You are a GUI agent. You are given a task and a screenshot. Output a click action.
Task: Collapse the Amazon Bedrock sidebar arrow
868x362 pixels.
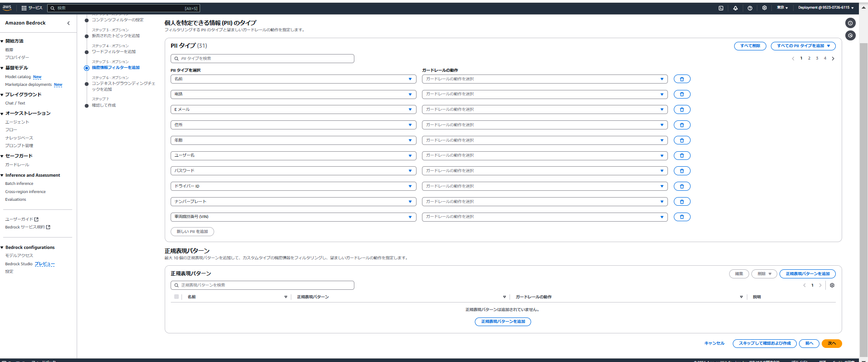pyautogui.click(x=69, y=23)
